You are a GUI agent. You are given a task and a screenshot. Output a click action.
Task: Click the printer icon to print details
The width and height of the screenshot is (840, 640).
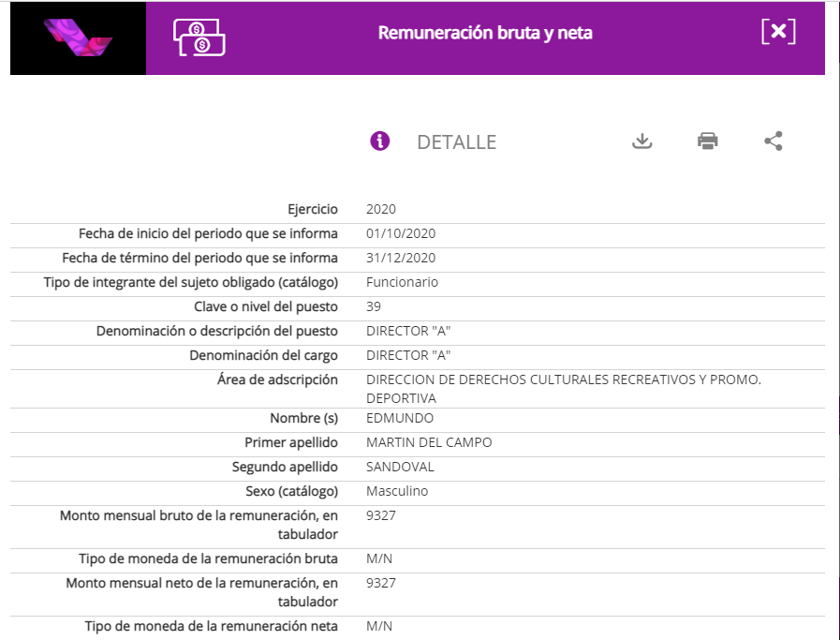click(x=708, y=141)
